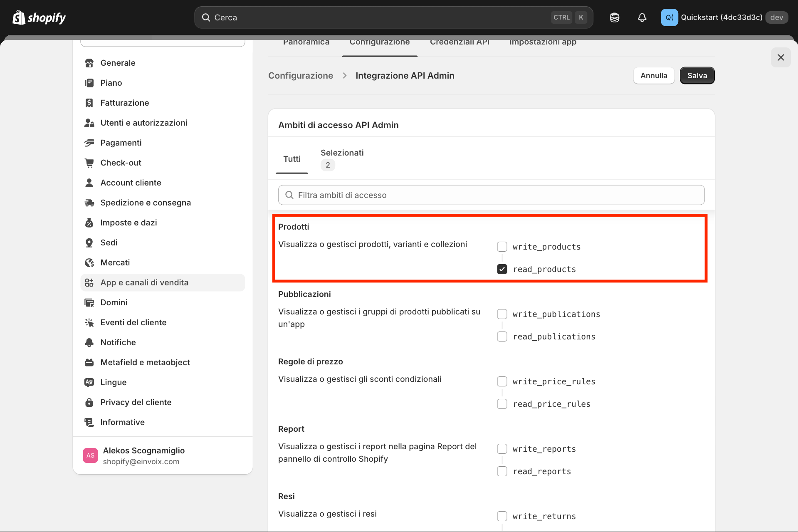Image resolution: width=798 pixels, height=532 pixels.
Task: Open the Sidekick assistant icon
Action: pyautogui.click(x=614, y=17)
